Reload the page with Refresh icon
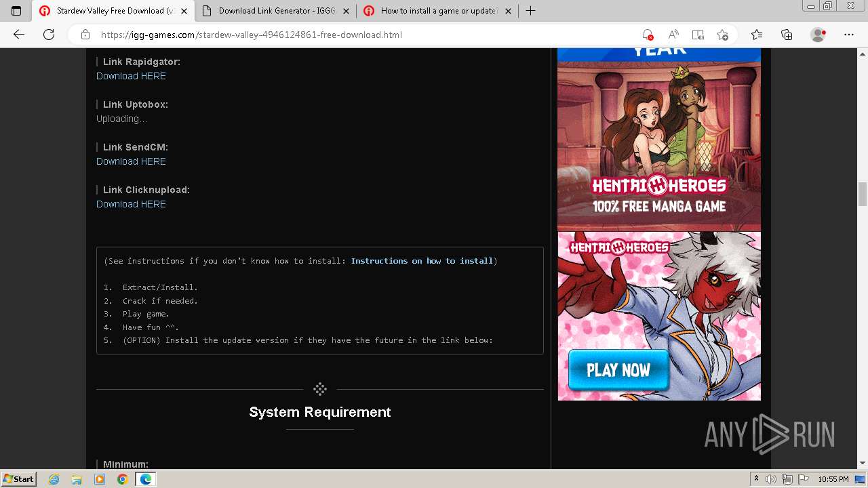 click(49, 35)
